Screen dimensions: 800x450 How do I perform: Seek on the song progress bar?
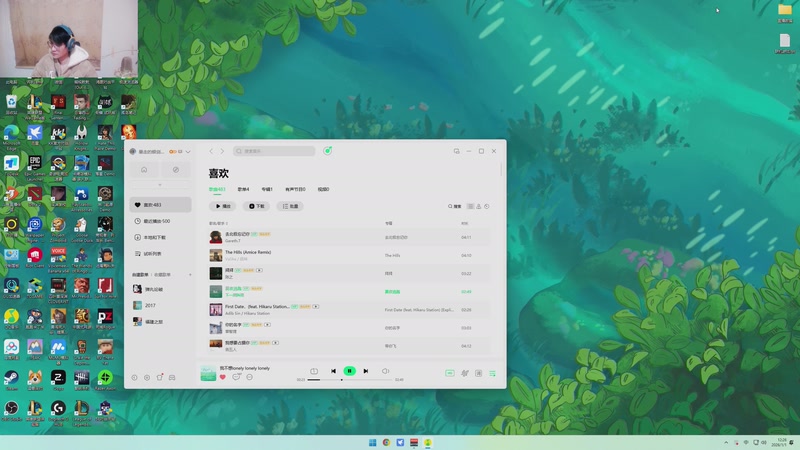tap(349, 380)
